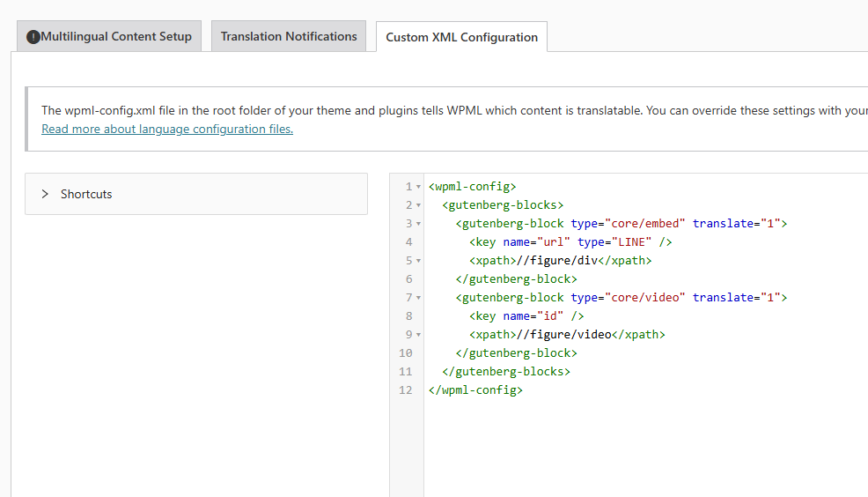
Task: Place cursor on the "core/embed" type value
Action: [644, 224]
